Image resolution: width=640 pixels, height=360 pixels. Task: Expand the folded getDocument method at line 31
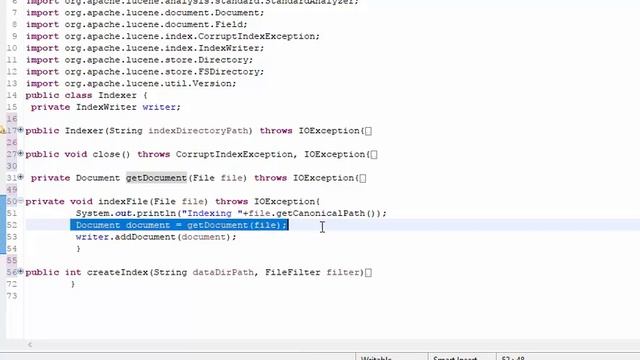click(20, 177)
